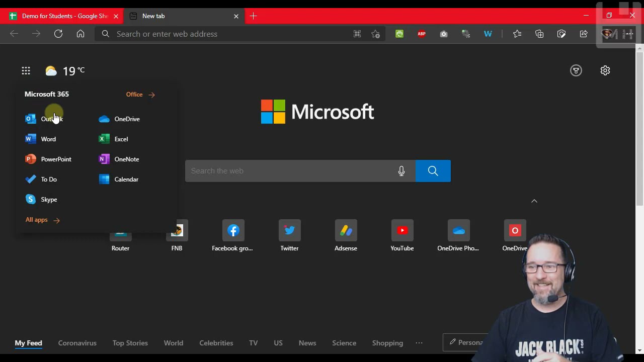Switch to the Coronavirus feed tab
644x362 pixels.
(77, 343)
